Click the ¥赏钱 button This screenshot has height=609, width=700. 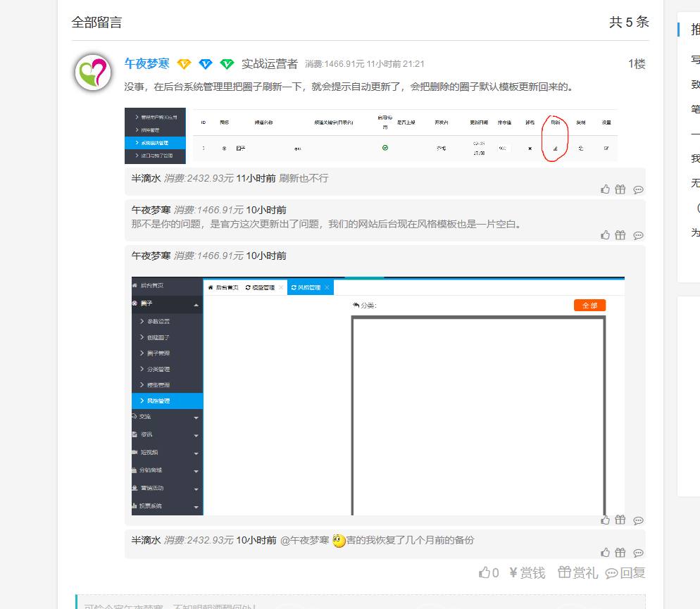[x=527, y=573]
